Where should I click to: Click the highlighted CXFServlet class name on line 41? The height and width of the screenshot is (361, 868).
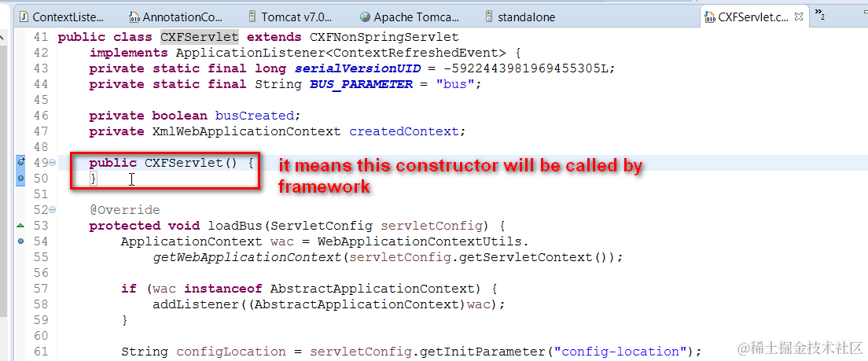pos(199,37)
